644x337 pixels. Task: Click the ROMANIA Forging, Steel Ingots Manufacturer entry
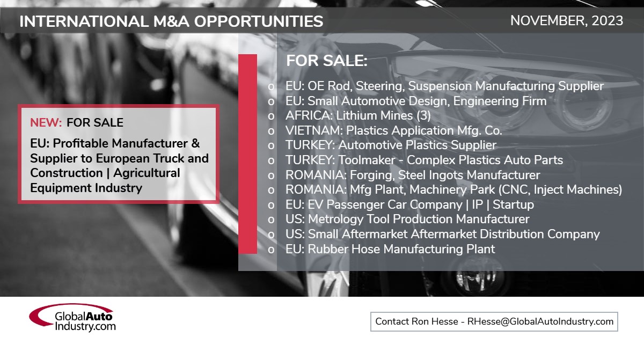pos(413,175)
